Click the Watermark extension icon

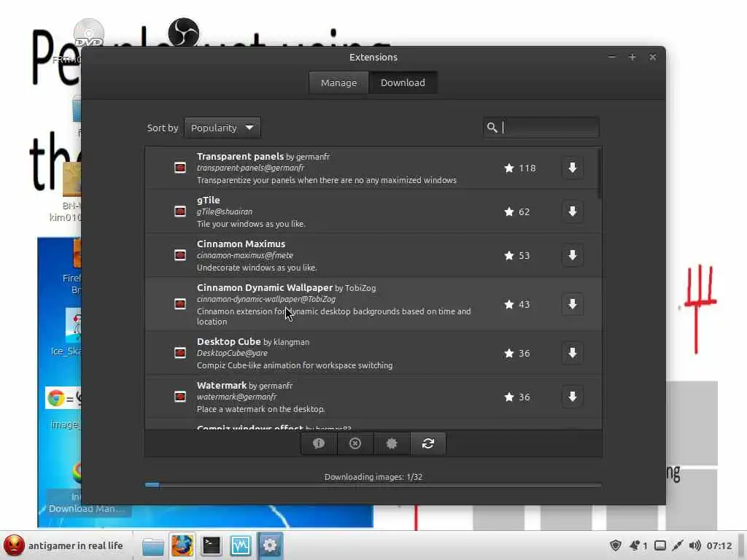[180, 397]
